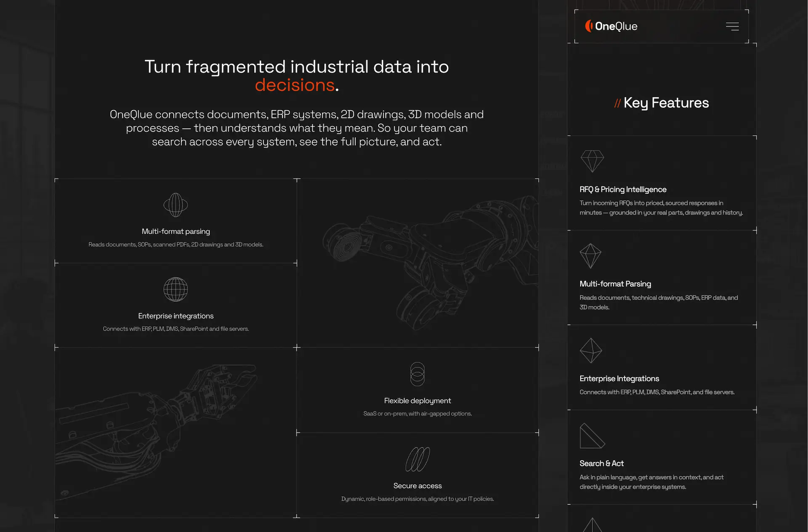Click 'SaaS or on-prem, with air-gapped options.' text
This screenshot has width=808, height=532.
click(417, 414)
